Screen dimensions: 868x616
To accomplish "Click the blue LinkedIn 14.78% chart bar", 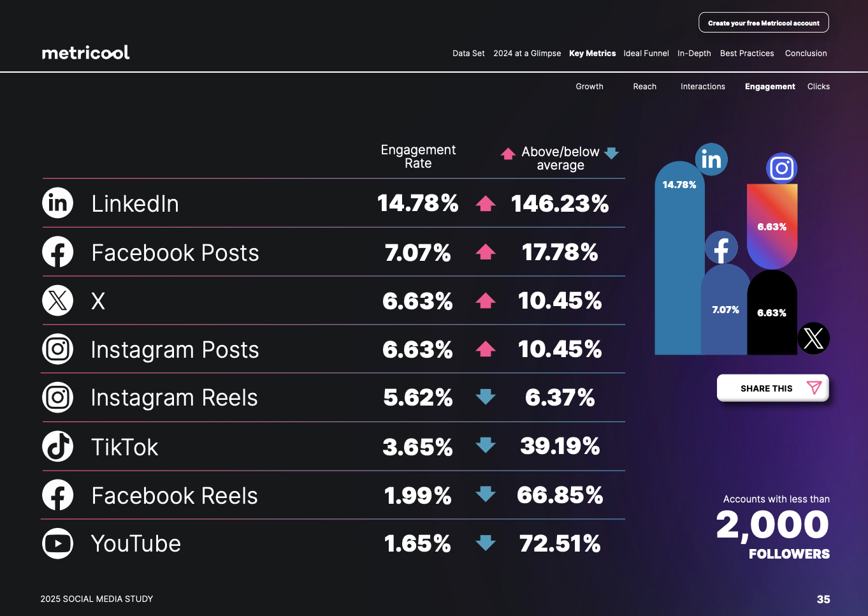I will (x=679, y=268).
